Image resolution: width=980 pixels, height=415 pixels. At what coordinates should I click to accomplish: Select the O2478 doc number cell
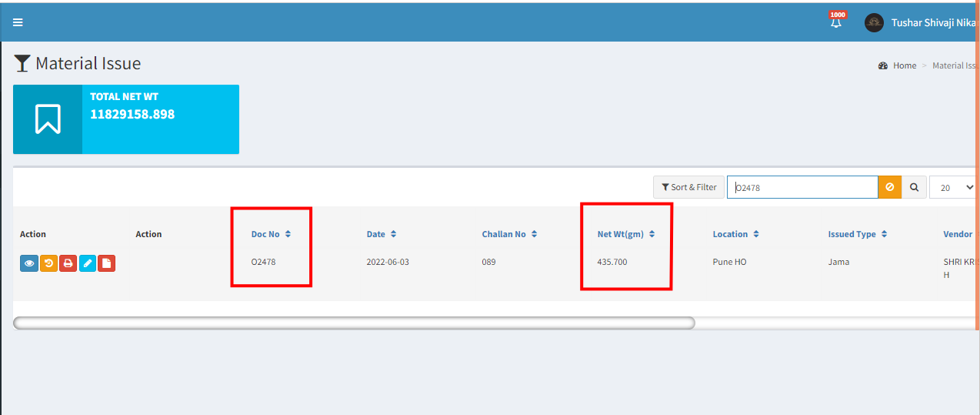263,262
